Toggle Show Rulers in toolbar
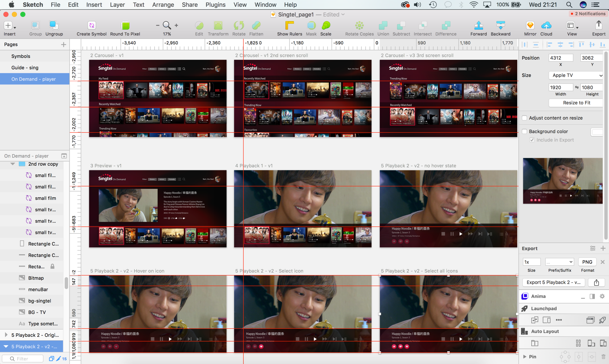Screen dimensions: 609x364 point(289,26)
